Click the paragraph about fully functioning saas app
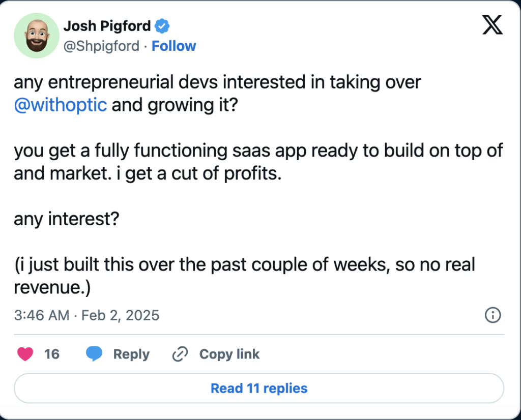The width and height of the screenshot is (521, 420). click(258, 162)
